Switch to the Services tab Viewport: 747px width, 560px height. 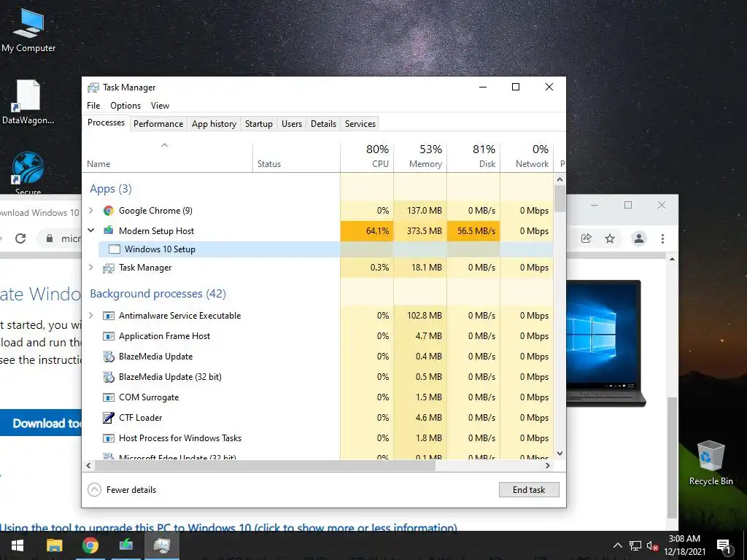click(360, 124)
